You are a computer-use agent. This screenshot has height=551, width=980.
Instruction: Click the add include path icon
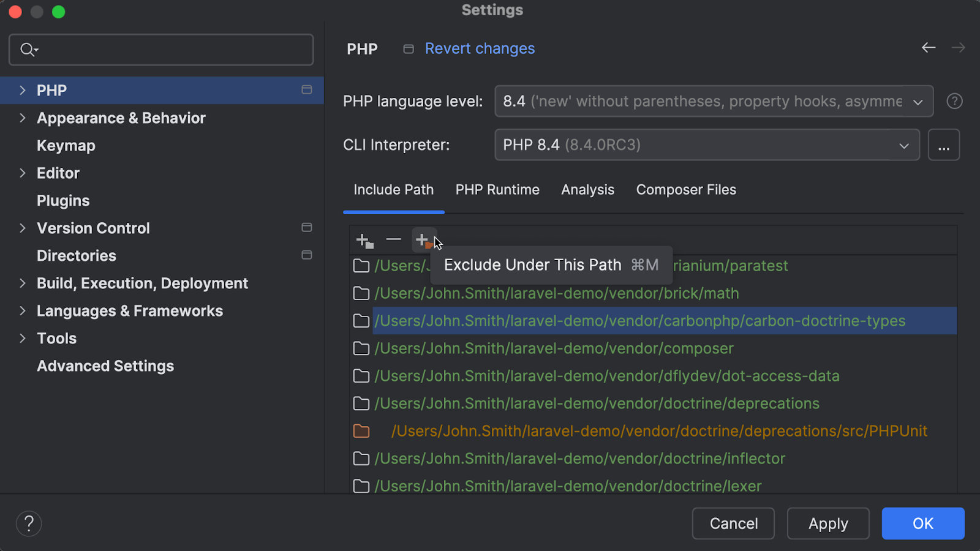(x=364, y=240)
